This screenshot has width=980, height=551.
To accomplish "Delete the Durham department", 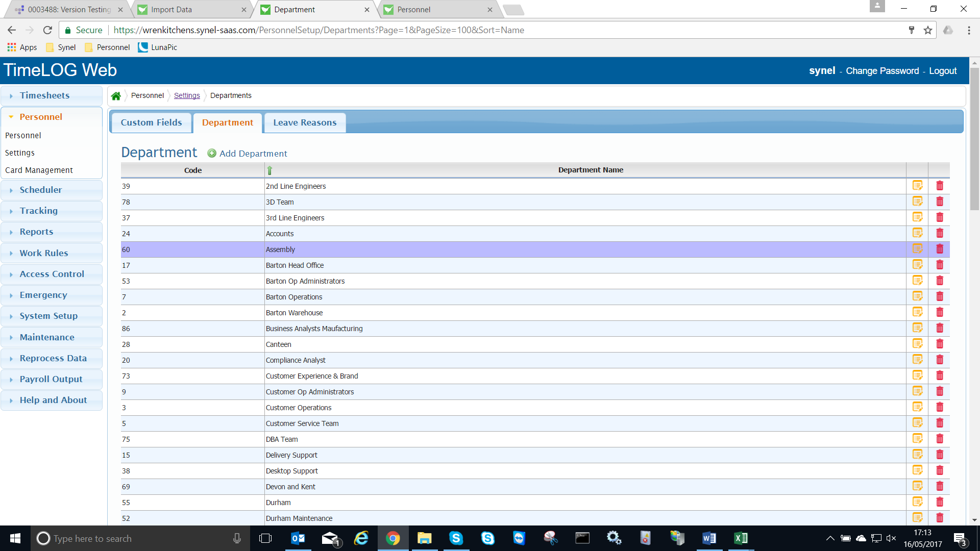I will [940, 502].
